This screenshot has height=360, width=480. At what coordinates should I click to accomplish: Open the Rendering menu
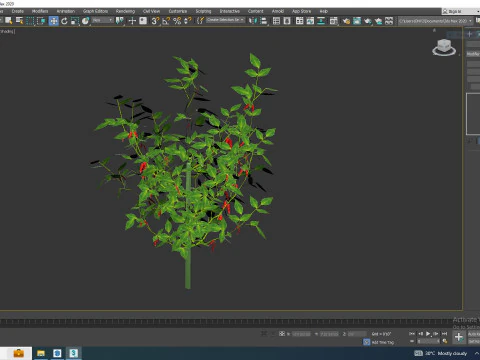[x=125, y=11]
